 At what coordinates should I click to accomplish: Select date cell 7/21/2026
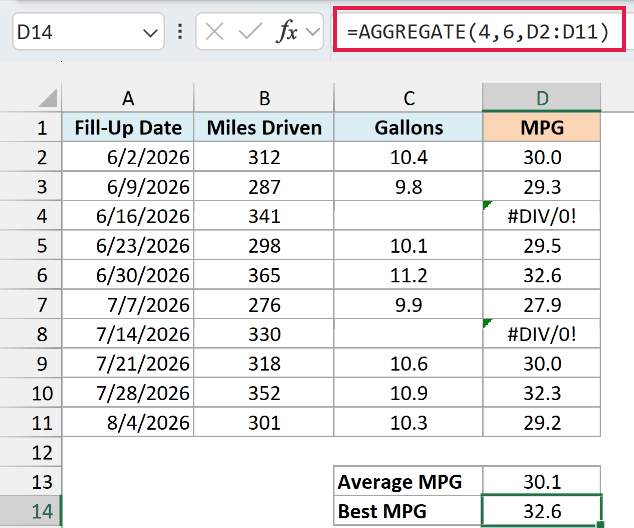click(x=128, y=363)
